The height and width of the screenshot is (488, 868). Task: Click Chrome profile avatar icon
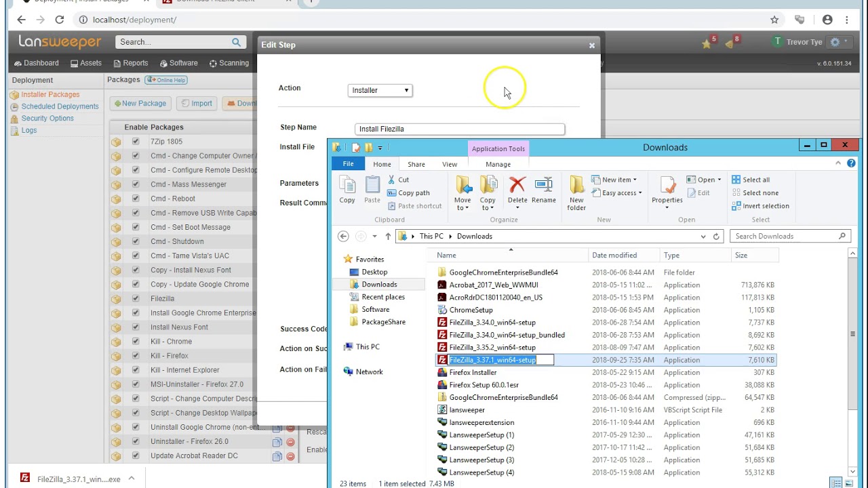pos(827,20)
